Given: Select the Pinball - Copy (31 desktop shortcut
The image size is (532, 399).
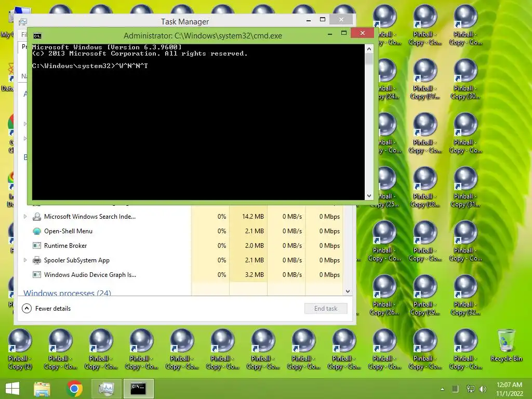Looking at the screenshot, I should (x=465, y=187).
